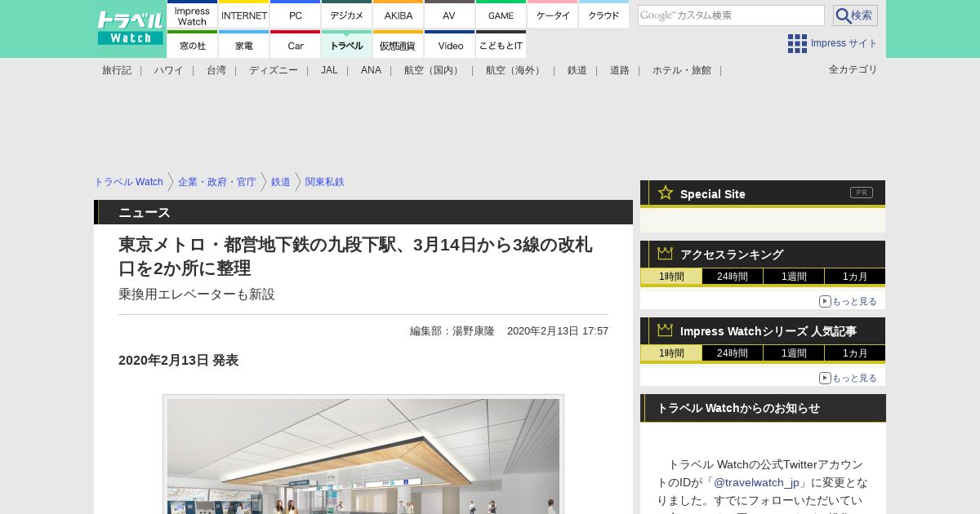Go to 道路 category
The image size is (980, 514).
(620, 70)
